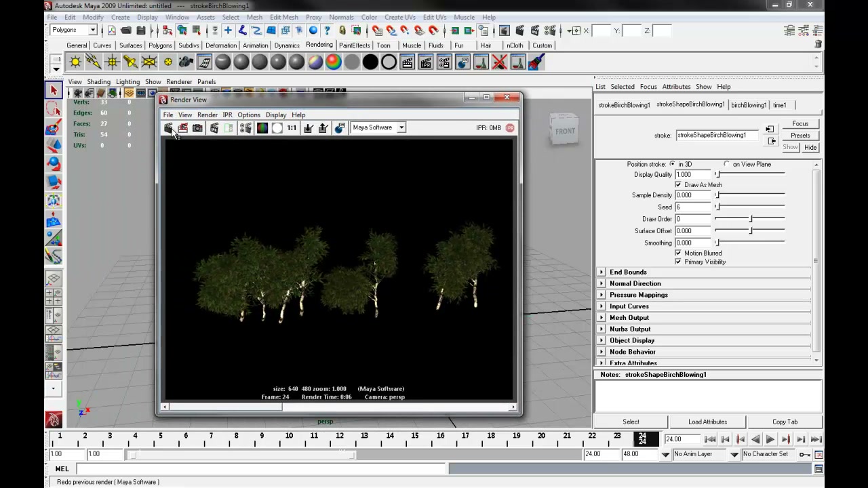Open render settings icon in Render View

pos(245,128)
